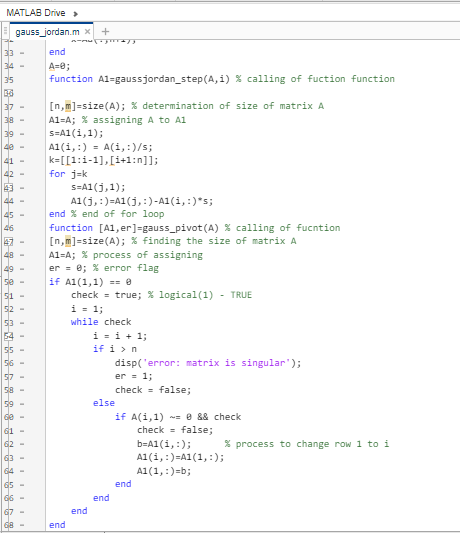Click 'er = 1;' statement
This screenshot has width=460, height=533.
(x=134, y=376)
